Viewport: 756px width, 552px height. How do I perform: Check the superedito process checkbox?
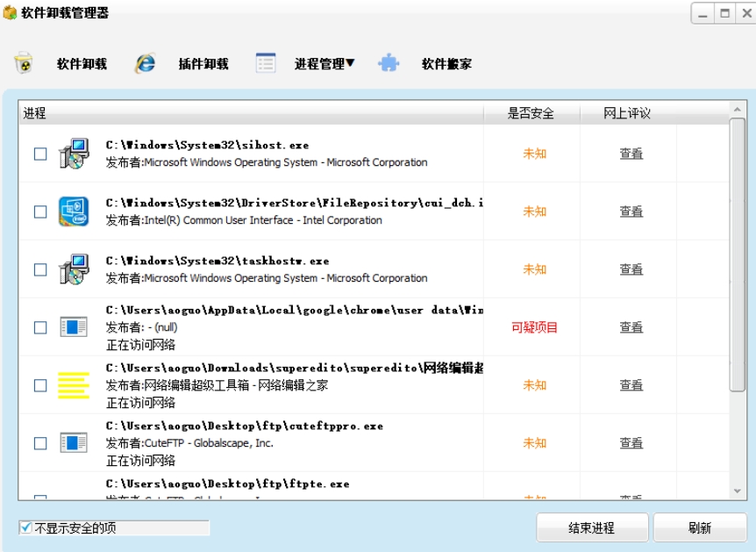(x=40, y=385)
